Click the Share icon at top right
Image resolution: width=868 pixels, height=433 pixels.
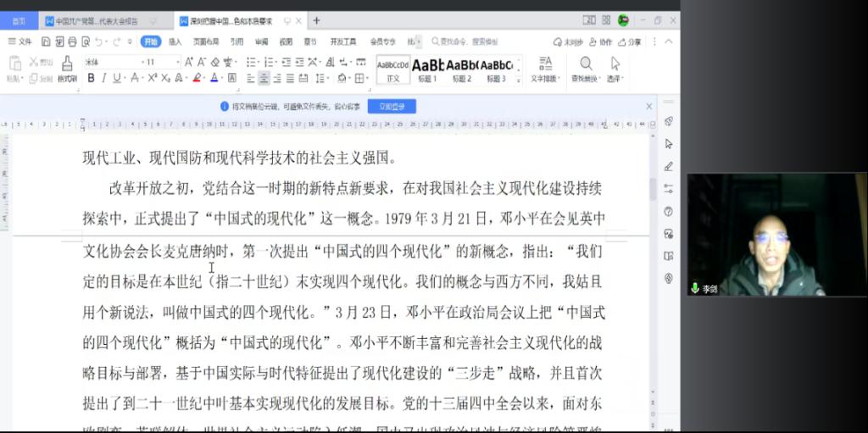631,42
